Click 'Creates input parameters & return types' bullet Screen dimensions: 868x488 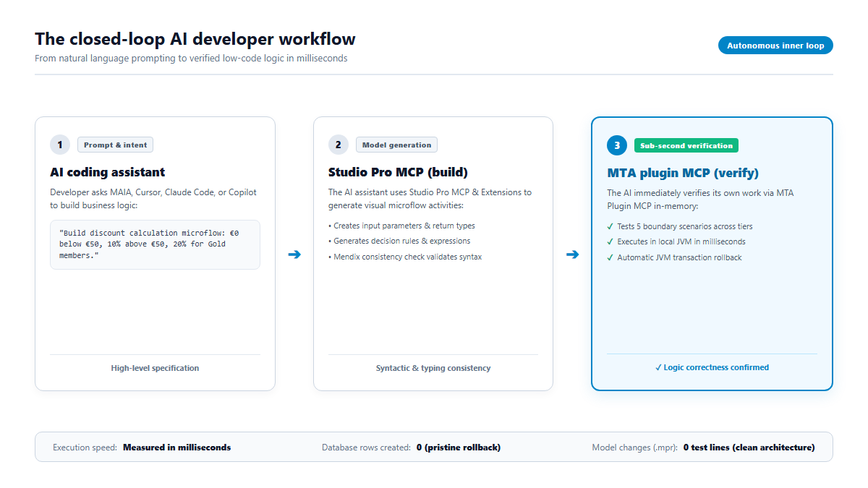click(401, 226)
